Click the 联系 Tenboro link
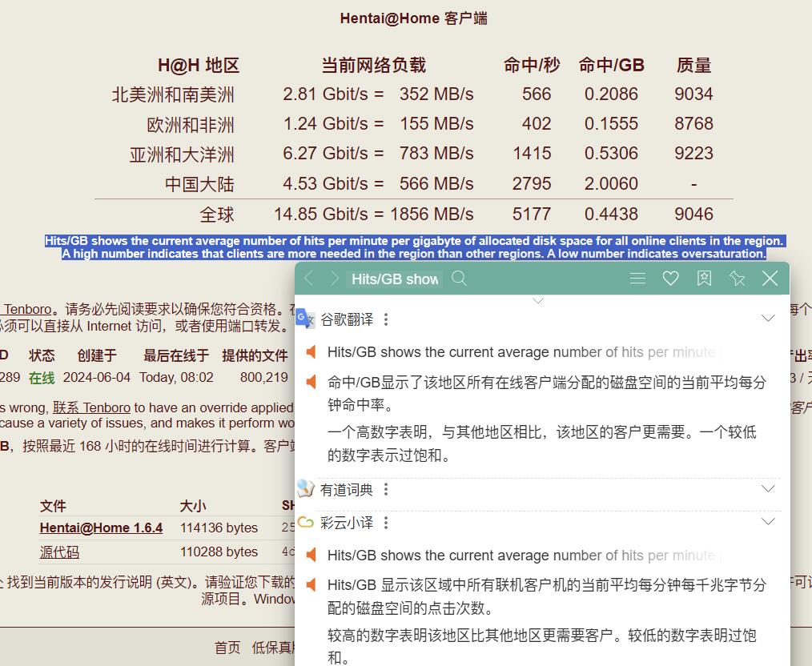The height and width of the screenshot is (666, 812). coord(91,407)
